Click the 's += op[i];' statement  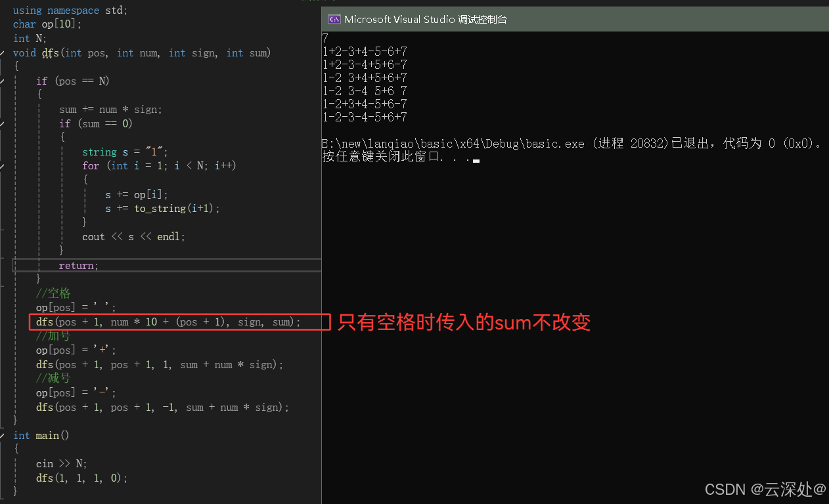pos(137,195)
